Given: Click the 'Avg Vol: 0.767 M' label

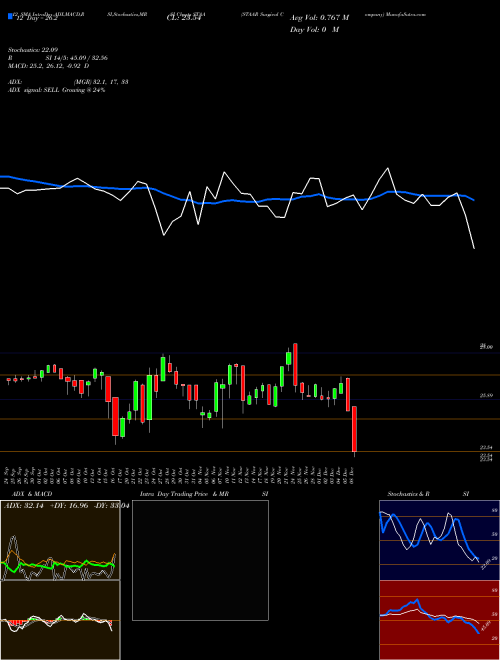Looking at the screenshot, I should [319, 18].
